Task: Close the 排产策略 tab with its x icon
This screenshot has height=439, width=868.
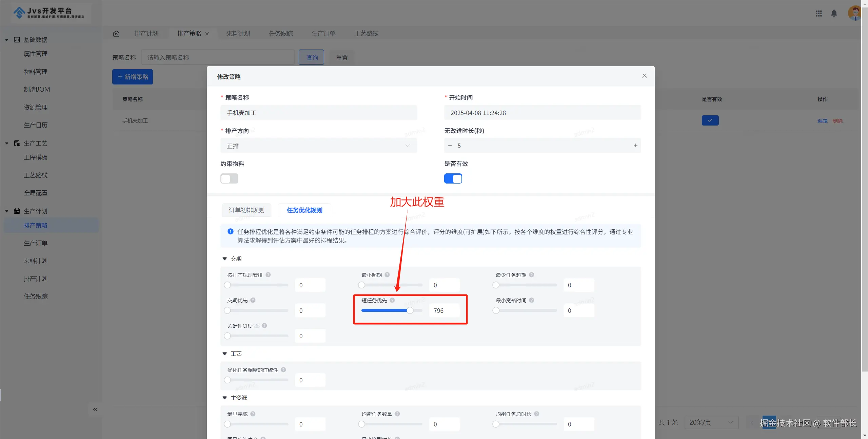Action: point(207,34)
